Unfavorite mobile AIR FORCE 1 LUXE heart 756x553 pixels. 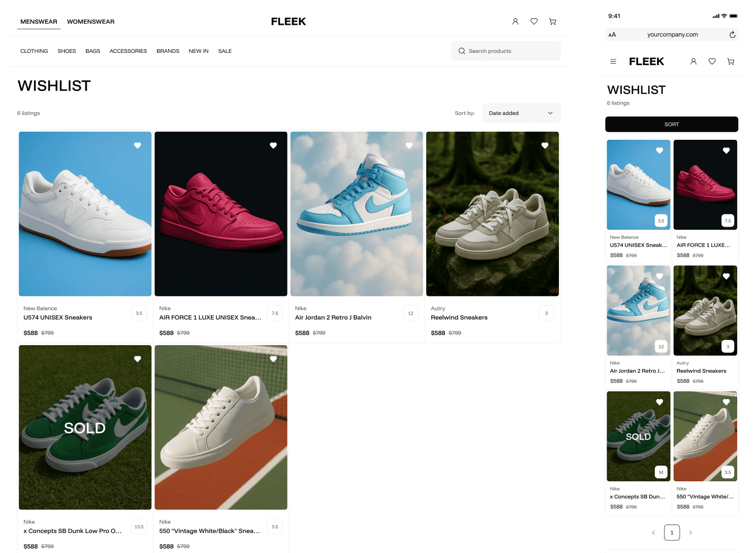pos(726,150)
